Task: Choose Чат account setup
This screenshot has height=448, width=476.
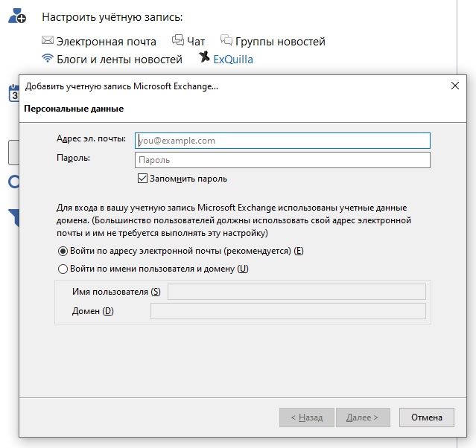Action: point(196,41)
